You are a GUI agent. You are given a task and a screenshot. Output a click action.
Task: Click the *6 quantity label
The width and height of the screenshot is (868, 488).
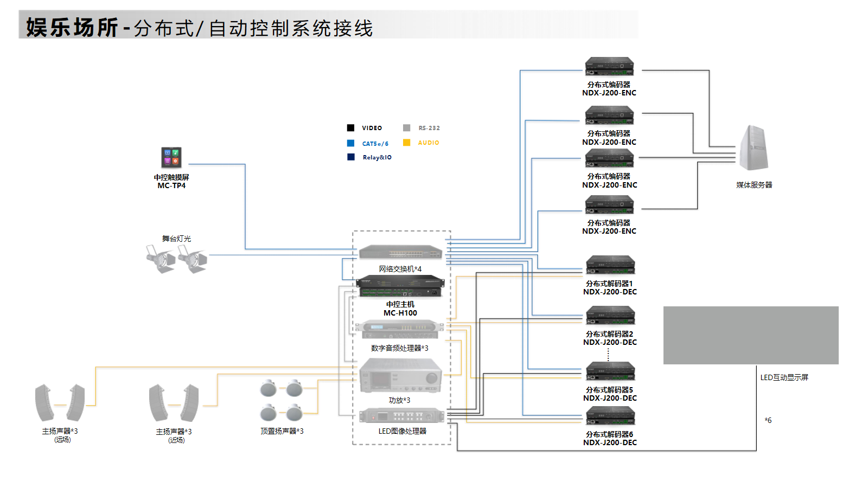pyautogui.click(x=768, y=420)
